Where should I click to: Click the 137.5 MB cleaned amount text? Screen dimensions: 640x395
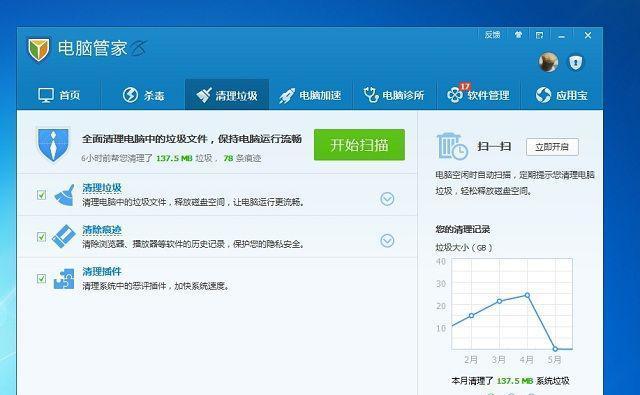click(x=174, y=158)
